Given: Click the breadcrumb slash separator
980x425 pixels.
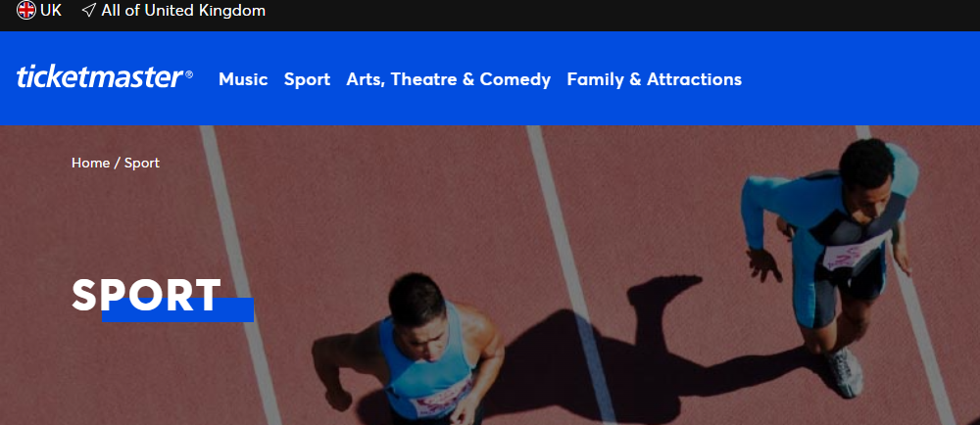Looking at the screenshot, I should [117, 163].
